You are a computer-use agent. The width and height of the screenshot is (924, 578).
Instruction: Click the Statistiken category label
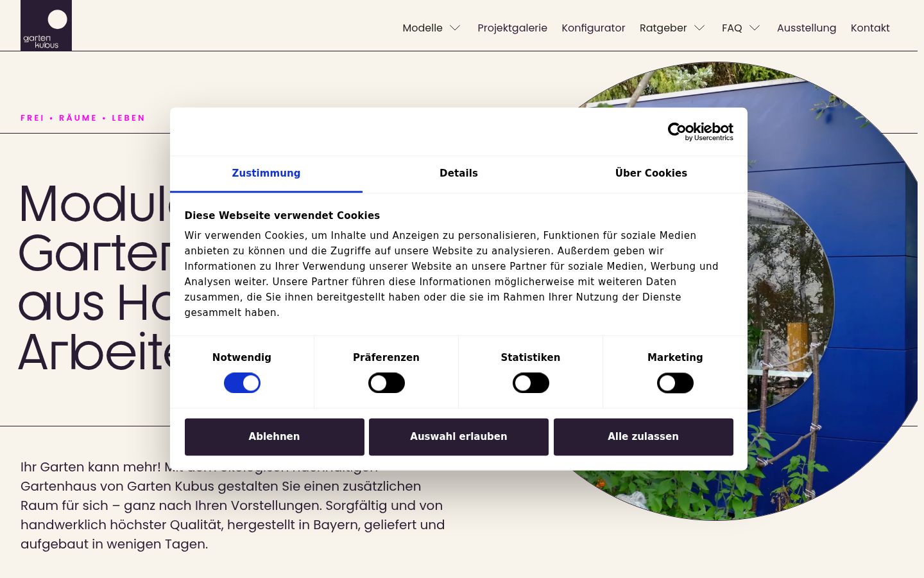531,358
